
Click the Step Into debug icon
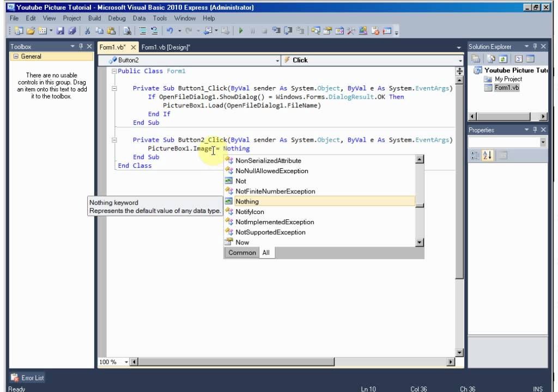(x=276, y=31)
